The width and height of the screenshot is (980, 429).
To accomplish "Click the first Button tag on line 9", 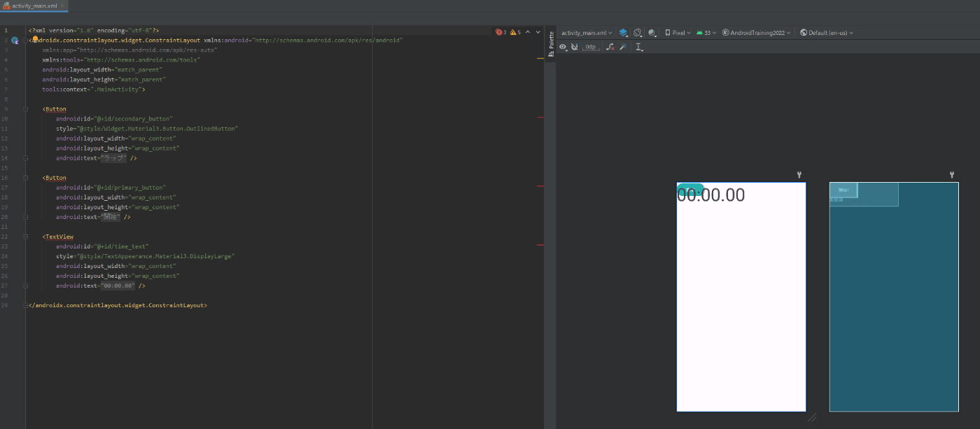I will tap(56, 109).
